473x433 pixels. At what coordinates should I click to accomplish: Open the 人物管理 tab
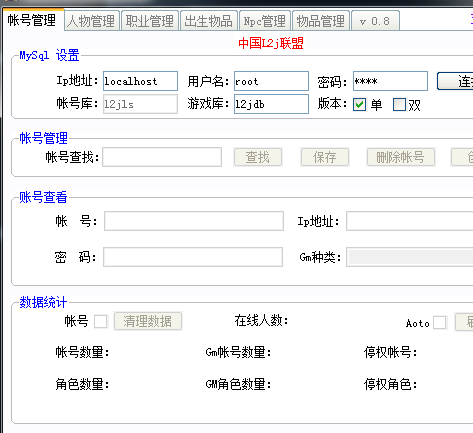tap(91, 21)
